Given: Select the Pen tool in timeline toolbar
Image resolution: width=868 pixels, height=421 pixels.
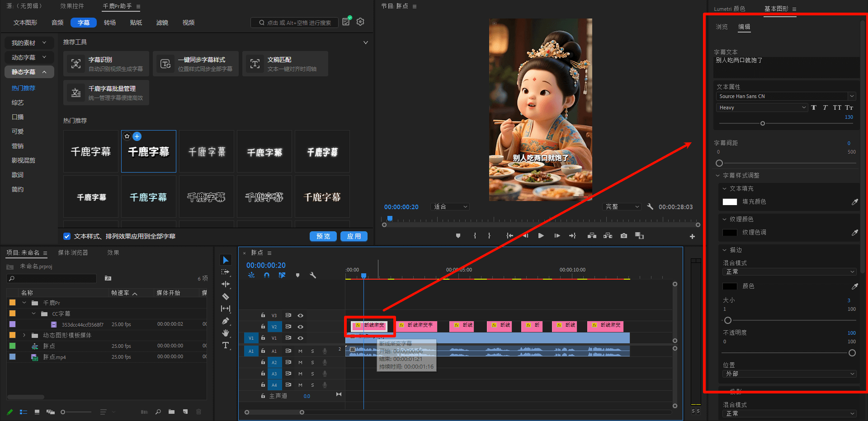Looking at the screenshot, I should 226,321.
